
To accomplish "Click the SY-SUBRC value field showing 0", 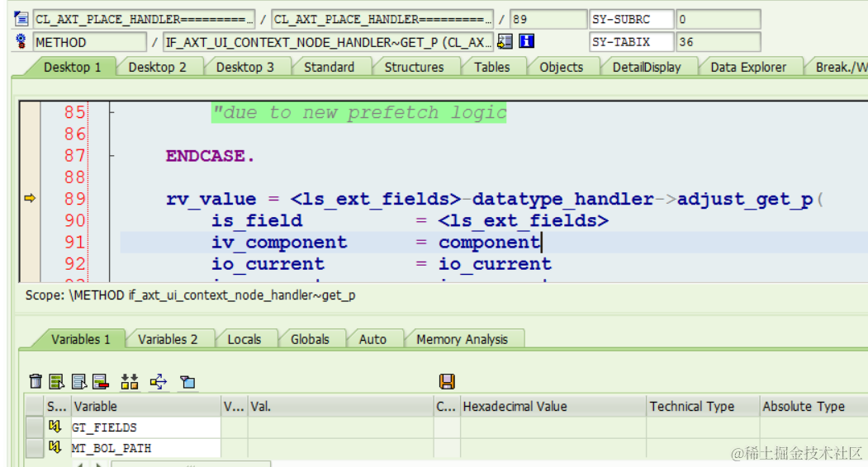I will 718,19.
